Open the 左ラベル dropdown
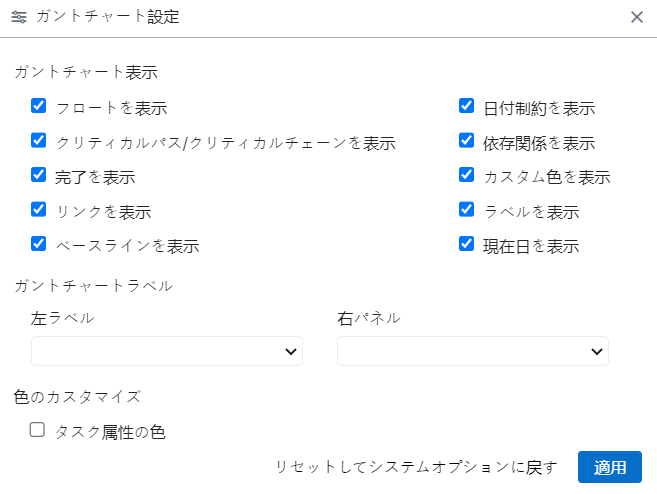657x494 pixels. coord(166,351)
